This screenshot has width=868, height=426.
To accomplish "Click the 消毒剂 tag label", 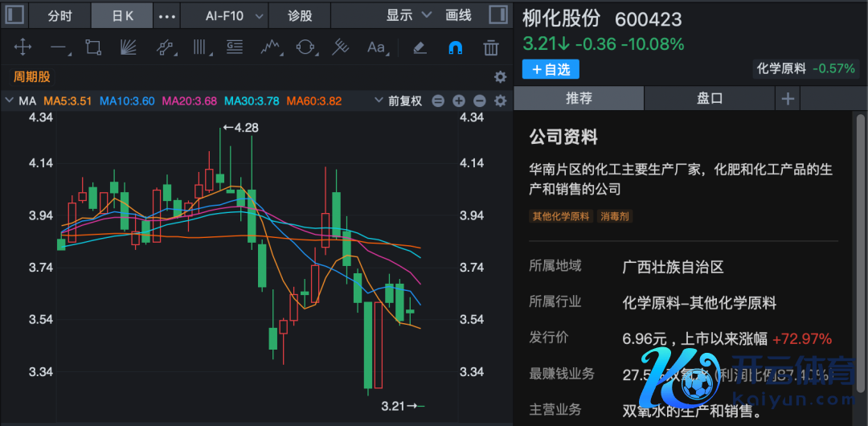I will click(615, 216).
